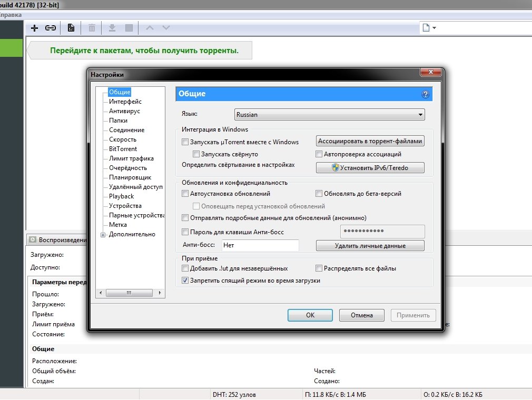The image size is (532, 400).
Task: Click tree scrollbar left arrow
Action: pyautogui.click(x=101, y=293)
